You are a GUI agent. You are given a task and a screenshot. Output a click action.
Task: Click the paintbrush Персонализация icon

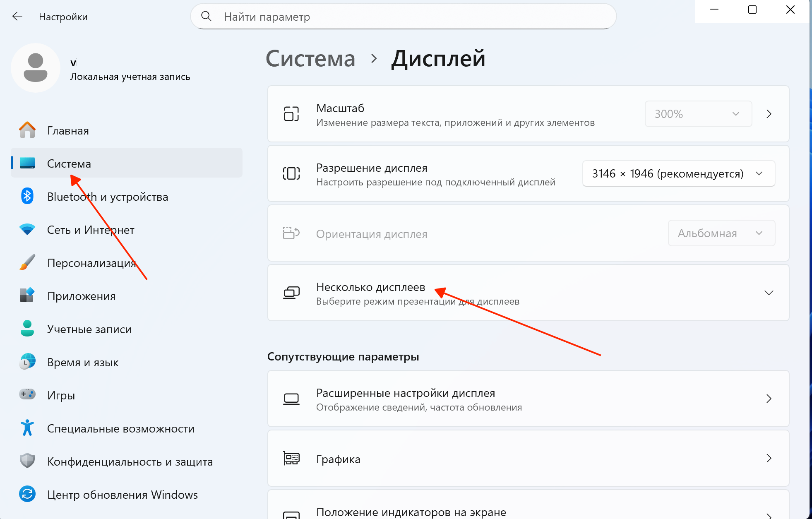pos(27,262)
